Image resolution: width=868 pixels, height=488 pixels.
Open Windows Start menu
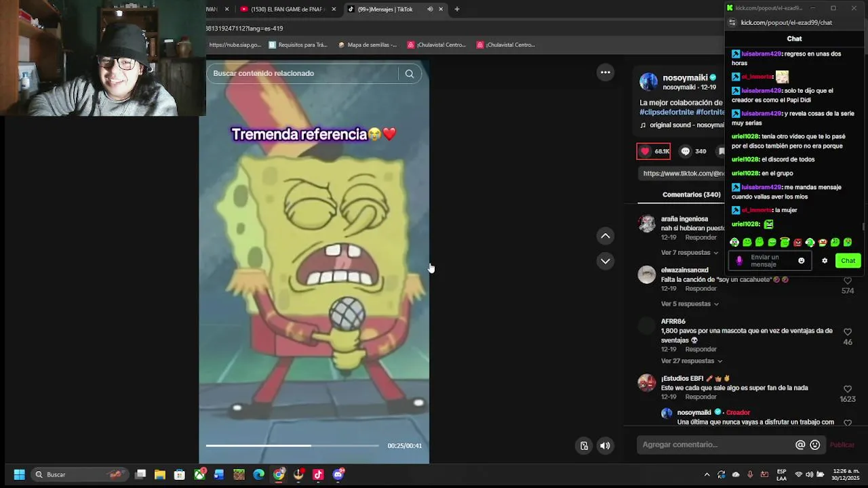coord(19,474)
